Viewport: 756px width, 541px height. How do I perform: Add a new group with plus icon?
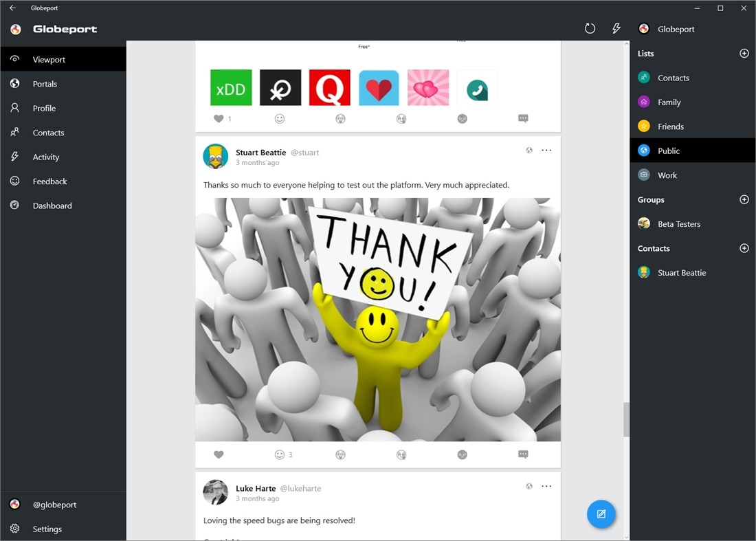click(x=744, y=199)
